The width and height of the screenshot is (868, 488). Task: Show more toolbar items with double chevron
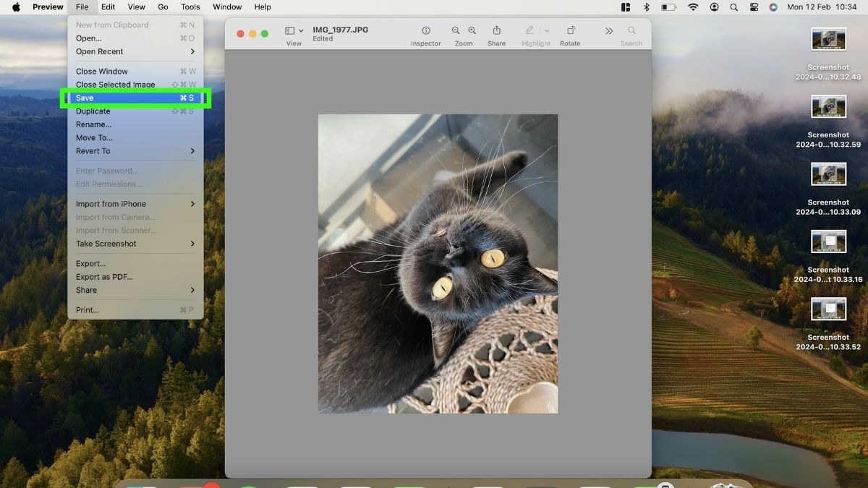(x=609, y=31)
